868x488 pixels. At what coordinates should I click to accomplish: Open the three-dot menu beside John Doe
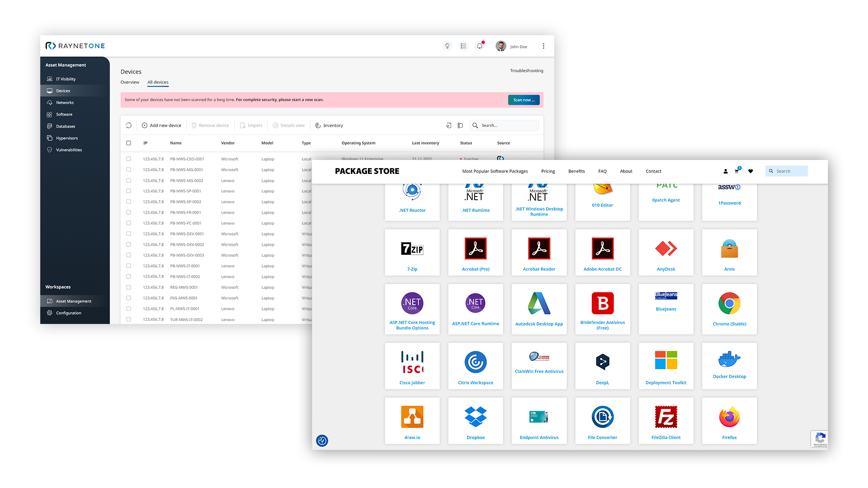point(543,46)
